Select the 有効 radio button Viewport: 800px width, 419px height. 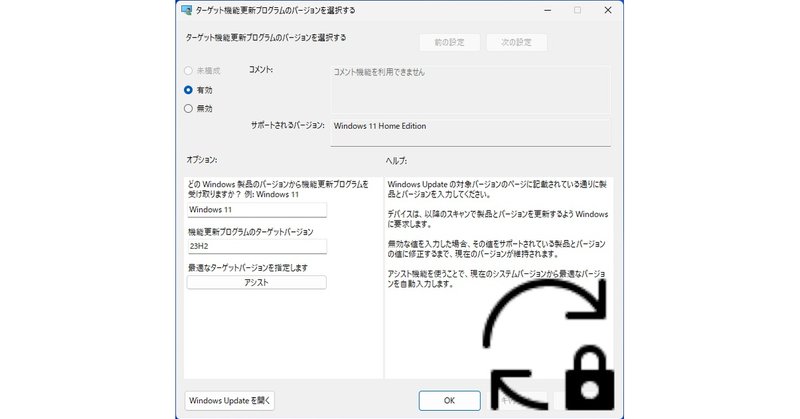pos(188,90)
